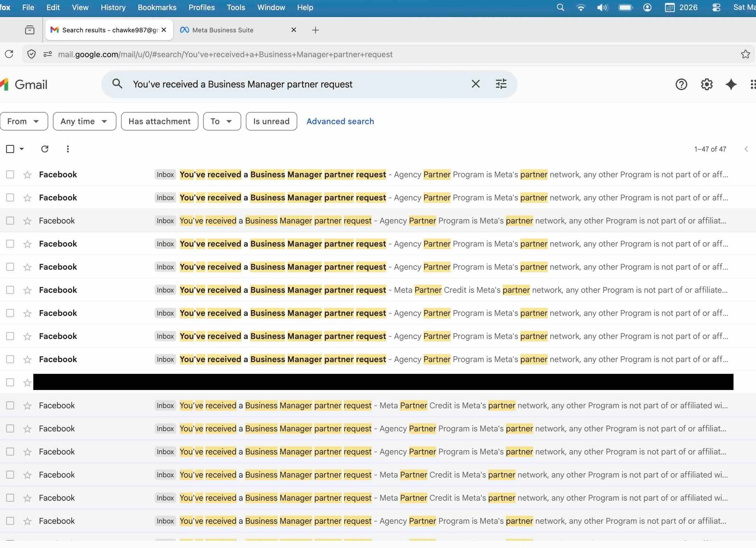Open Wi-Fi status menu
756x548 pixels.
(580, 7)
